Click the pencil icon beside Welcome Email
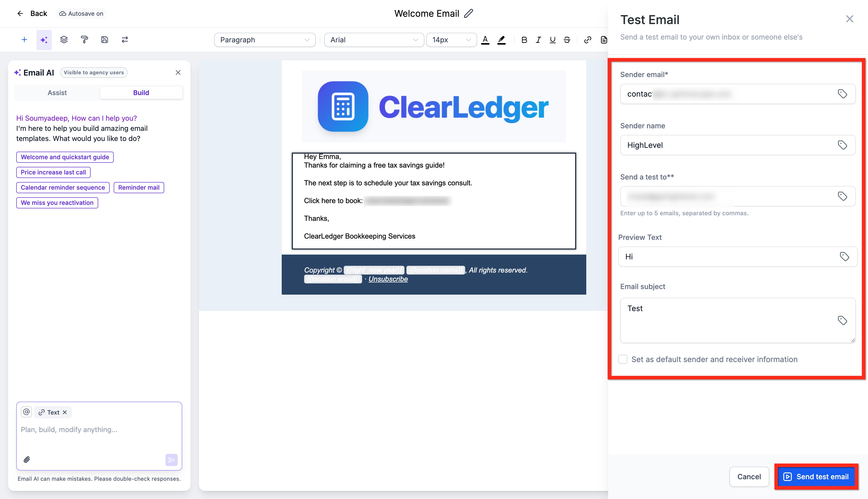Viewport: 868px width, 499px height. pyautogui.click(x=469, y=13)
